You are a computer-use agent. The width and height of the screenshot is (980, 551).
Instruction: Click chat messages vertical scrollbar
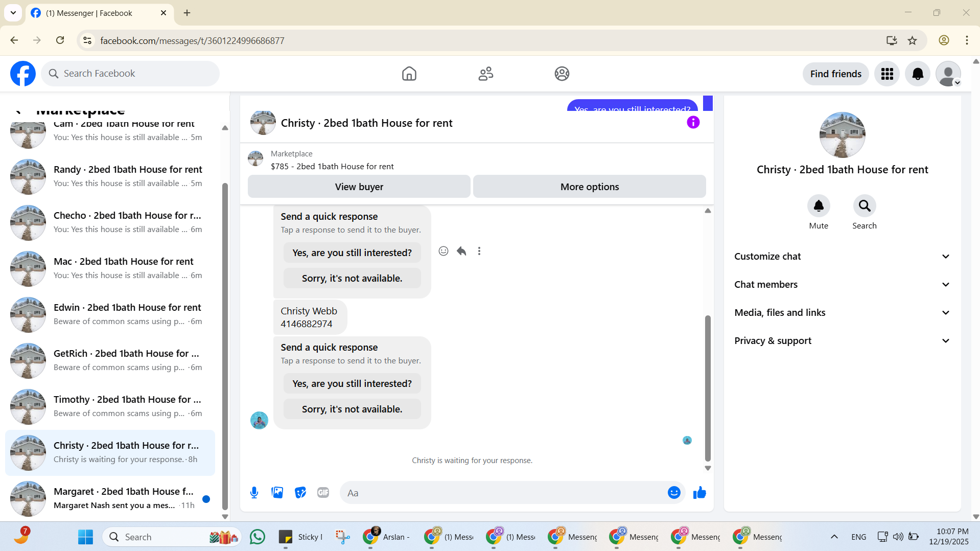(708, 388)
